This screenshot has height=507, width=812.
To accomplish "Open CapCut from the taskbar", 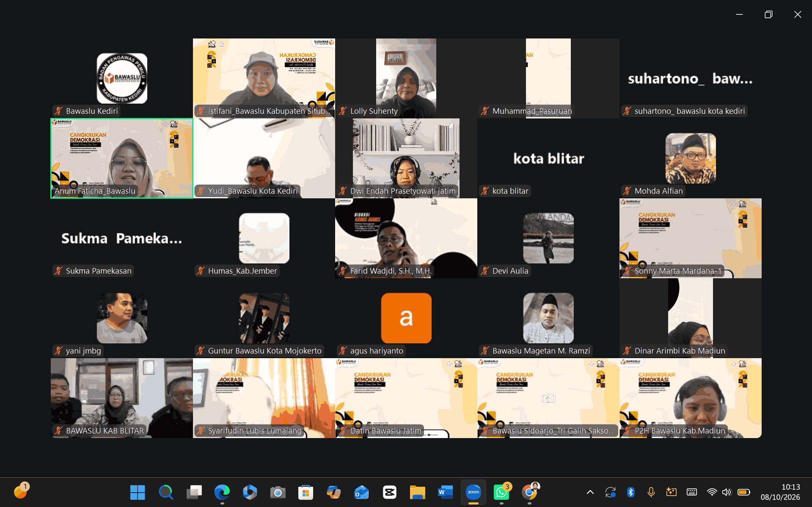I will coord(389,492).
